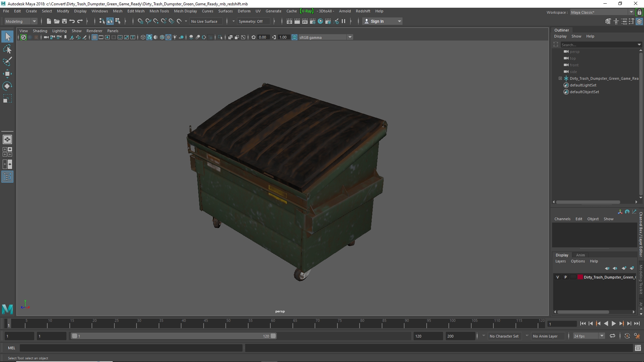Switch to single-pane layout

pos(7,139)
